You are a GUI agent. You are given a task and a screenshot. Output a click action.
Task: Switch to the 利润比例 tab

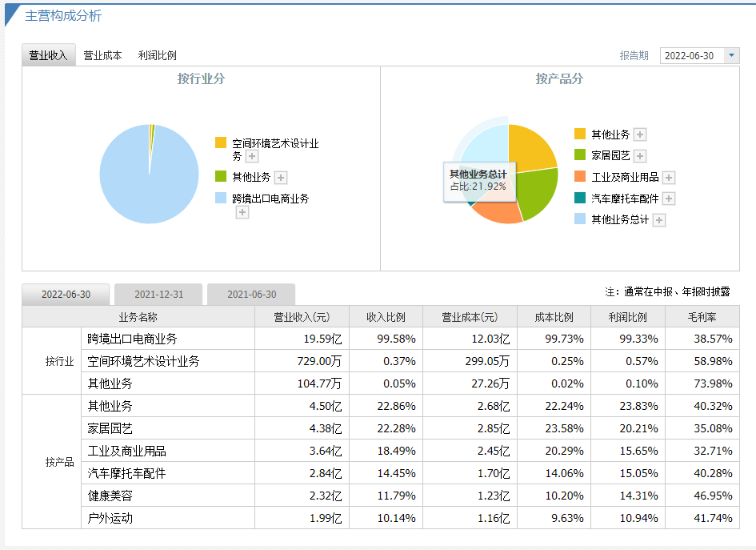[157, 55]
